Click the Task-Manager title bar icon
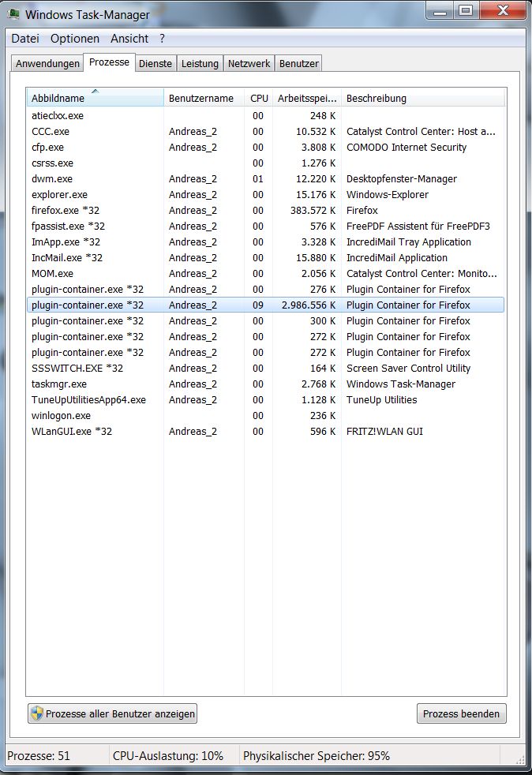Screen dimensions: 532x775 (x=14, y=14)
